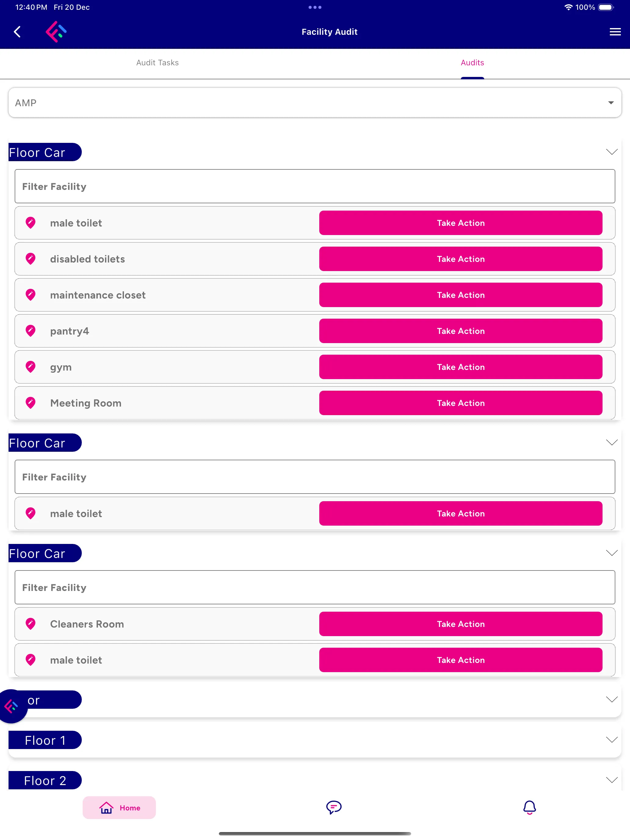This screenshot has height=840, width=630.
Task: Tap the notification bell icon
Action: (529, 808)
